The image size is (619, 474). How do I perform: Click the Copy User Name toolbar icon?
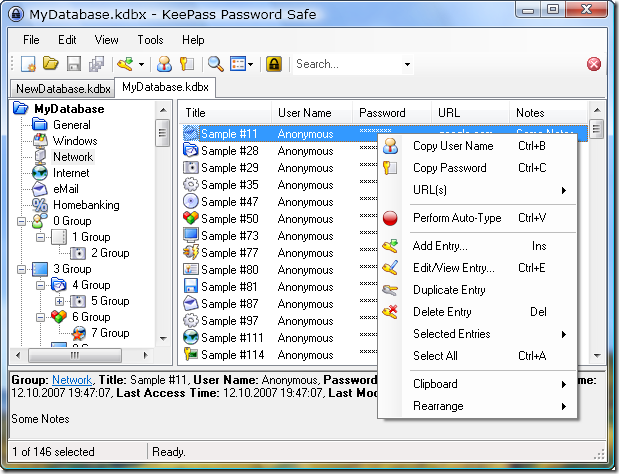click(164, 64)
